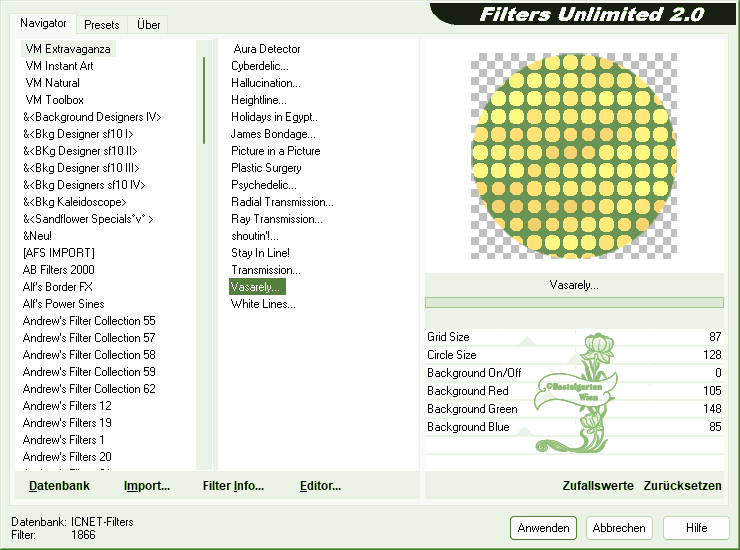
Task: Choose the shoutin'!... filter
Action: coord(255,236)
